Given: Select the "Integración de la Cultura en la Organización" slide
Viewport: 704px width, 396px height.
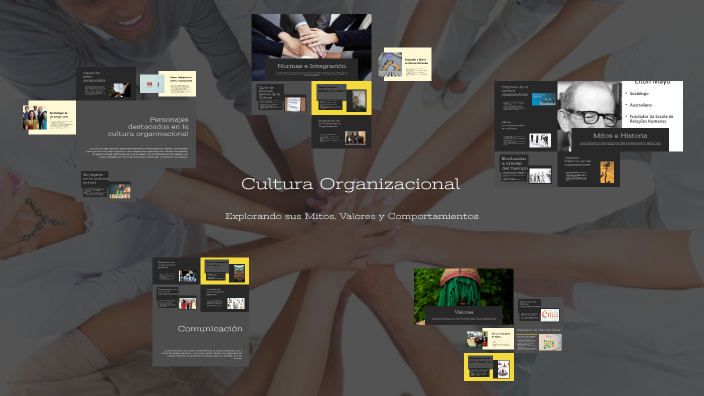Looking at the screenshot, I should pyautogui.click(x=341, y=132).
